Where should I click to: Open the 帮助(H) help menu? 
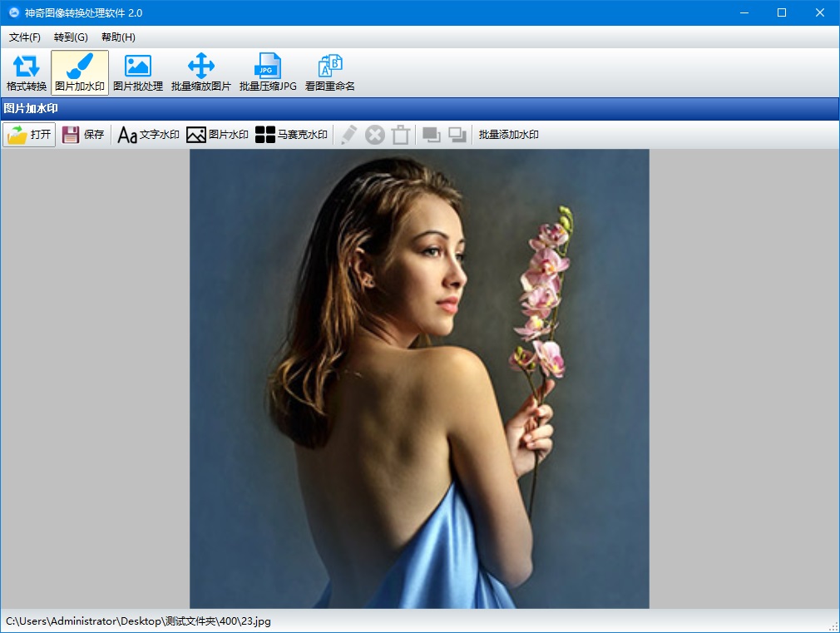(118, 37)
